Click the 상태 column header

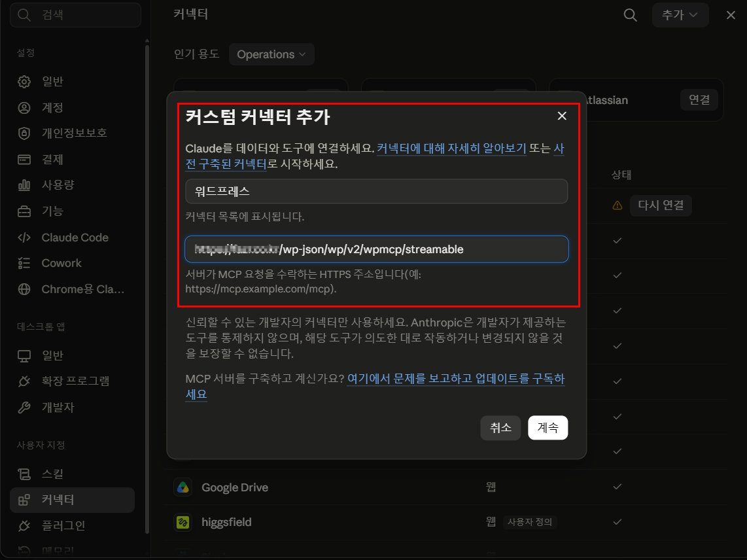pos(621,175)
